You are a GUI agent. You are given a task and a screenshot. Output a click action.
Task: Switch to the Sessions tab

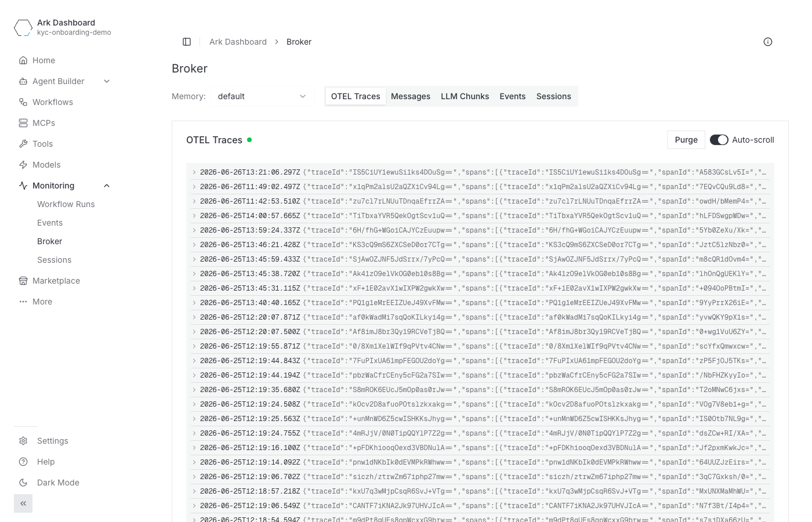pyautogui.click(x=554, y=96)
